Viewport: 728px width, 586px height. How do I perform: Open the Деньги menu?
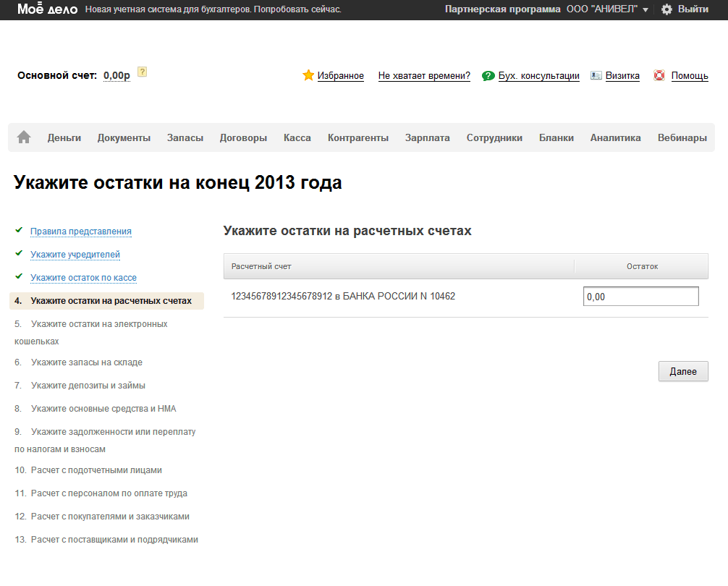click(64, 137)
